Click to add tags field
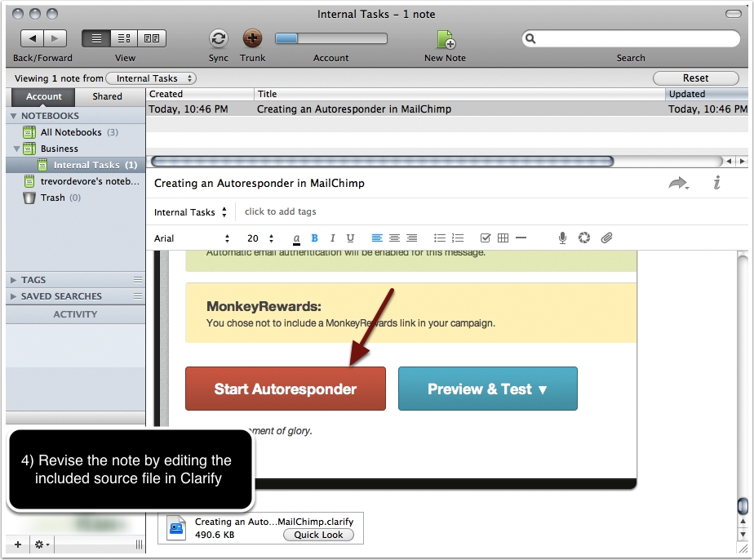The width and height of the screenshot is (754, 560). (281, 211)
